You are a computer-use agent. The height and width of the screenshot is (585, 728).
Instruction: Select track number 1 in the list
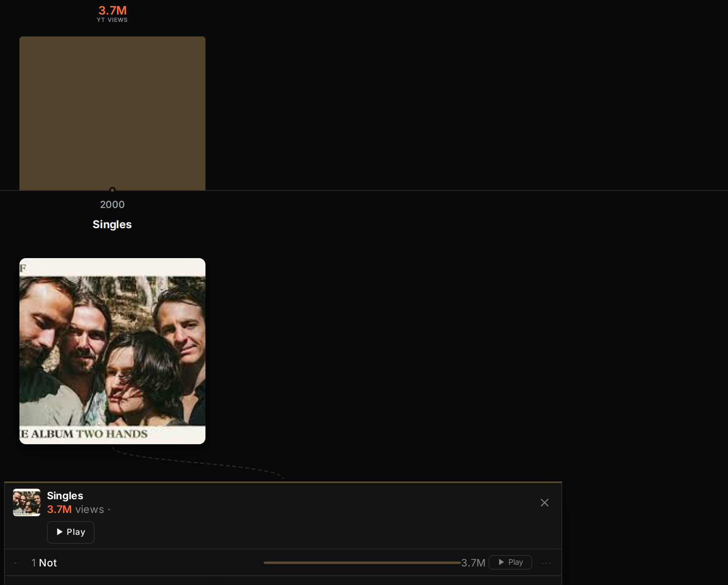34,563
